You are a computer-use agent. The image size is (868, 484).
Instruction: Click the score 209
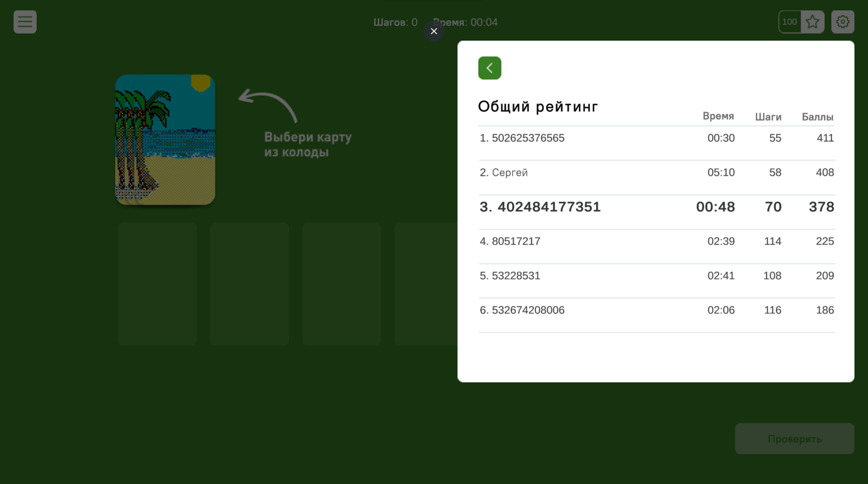[x=825, y=276]
